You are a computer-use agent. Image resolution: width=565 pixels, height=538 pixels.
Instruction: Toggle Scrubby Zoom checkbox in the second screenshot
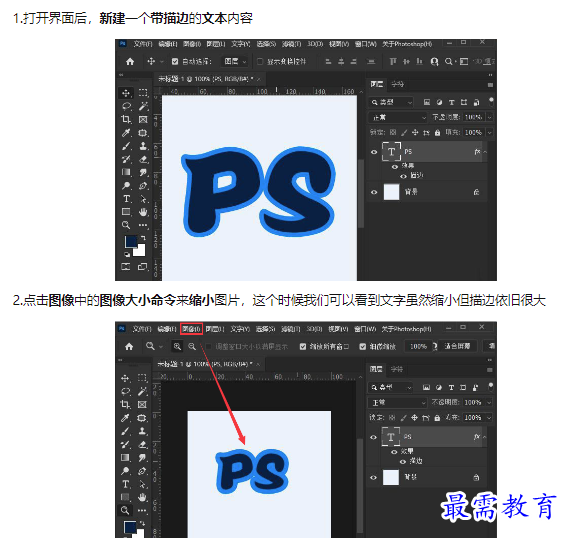pos(363,347)
